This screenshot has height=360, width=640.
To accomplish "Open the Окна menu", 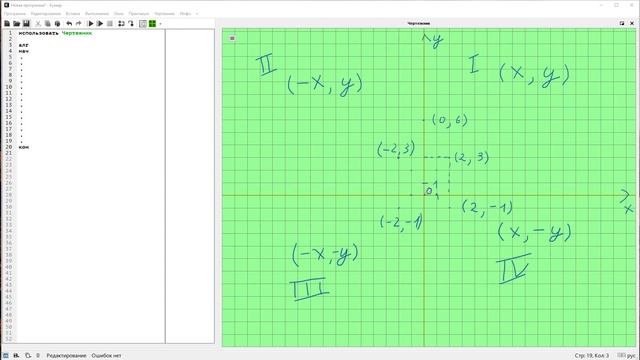I will click(119, 13).
